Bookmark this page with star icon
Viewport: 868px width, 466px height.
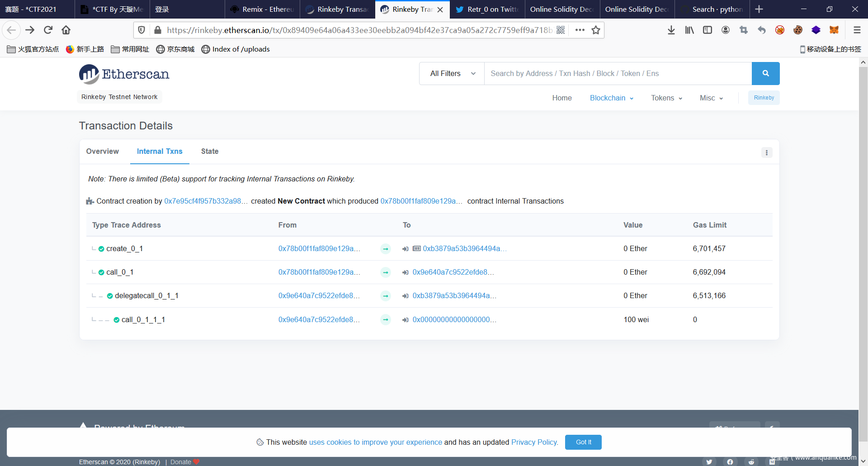click(596, 30)
